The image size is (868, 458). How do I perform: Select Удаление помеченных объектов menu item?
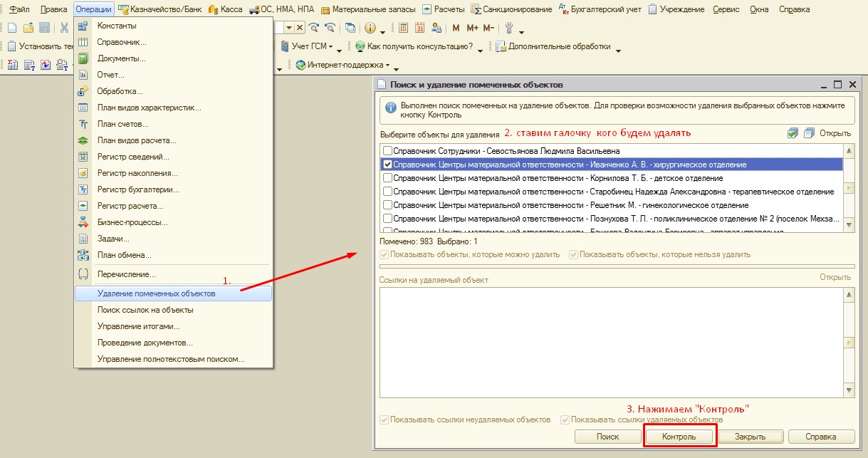pos(156,293)
